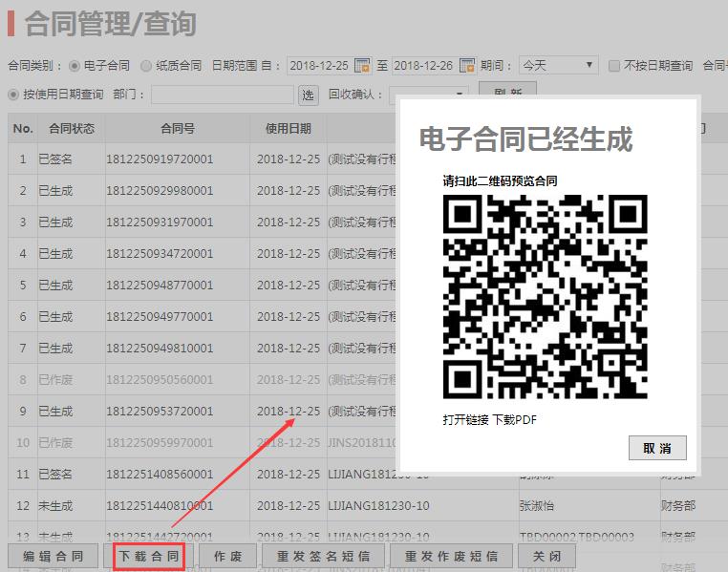Select contract row 181225094981​0001
This screenshot has width=728, height=572.
click(x=160, y=349)
